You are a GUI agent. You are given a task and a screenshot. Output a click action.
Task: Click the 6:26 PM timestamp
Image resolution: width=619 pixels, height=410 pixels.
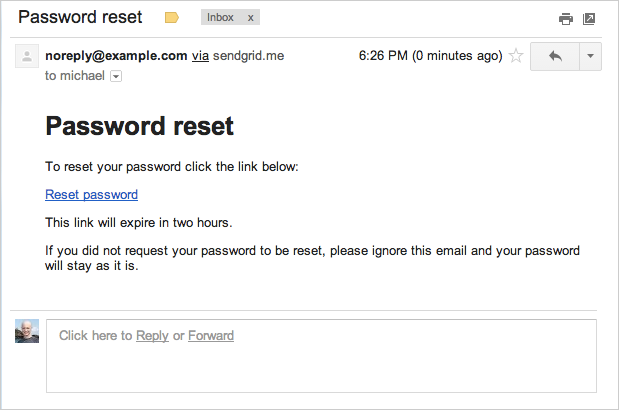430,56
